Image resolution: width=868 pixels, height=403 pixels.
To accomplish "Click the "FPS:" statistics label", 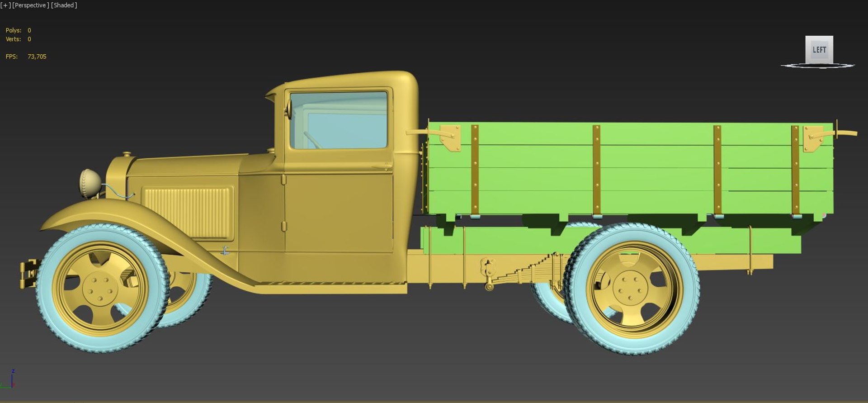I will pos(12,57).
